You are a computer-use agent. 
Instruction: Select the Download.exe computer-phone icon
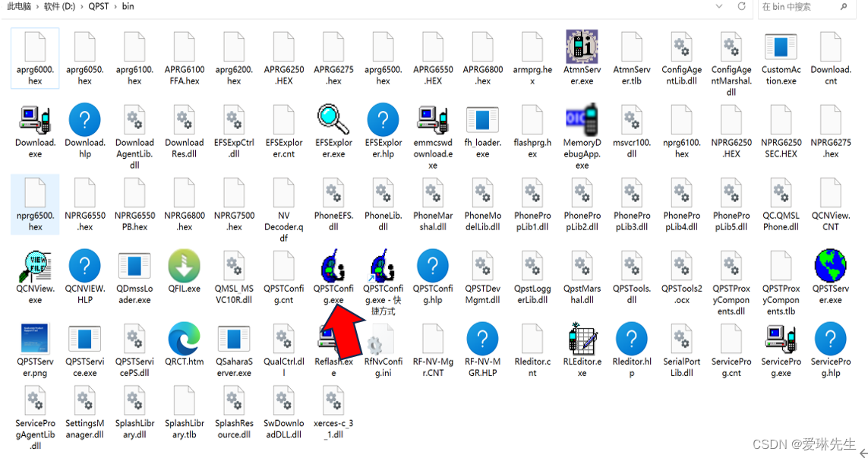pyautogui.click(x=36, y=119)
